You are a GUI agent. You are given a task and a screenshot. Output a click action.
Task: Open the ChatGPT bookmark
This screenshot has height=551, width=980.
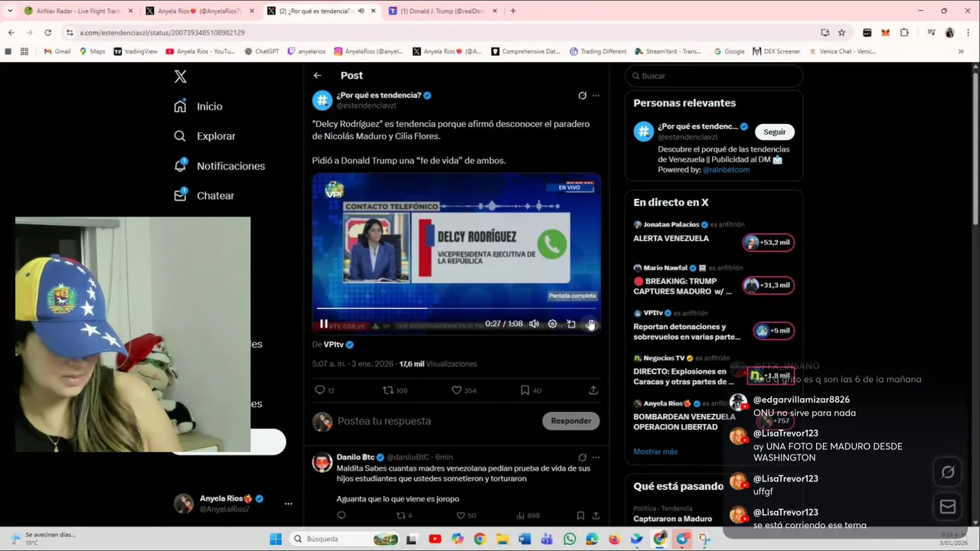coord(262,51)
